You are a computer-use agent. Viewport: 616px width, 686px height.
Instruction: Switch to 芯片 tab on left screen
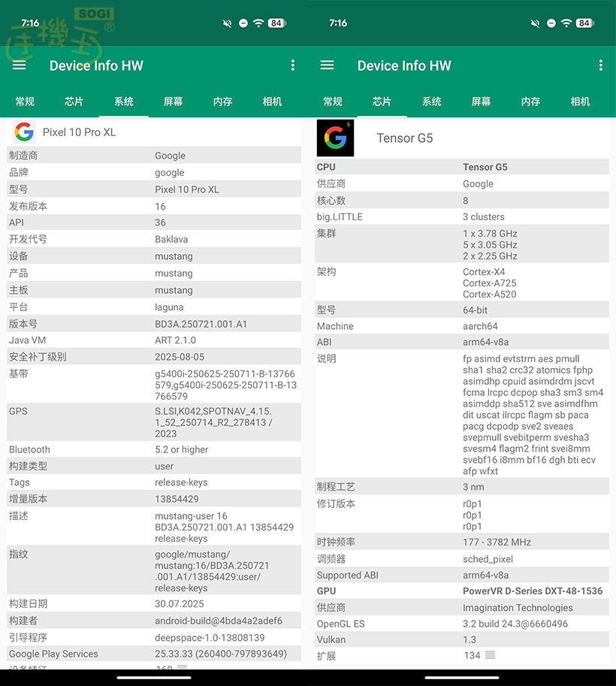click(74, 101)
